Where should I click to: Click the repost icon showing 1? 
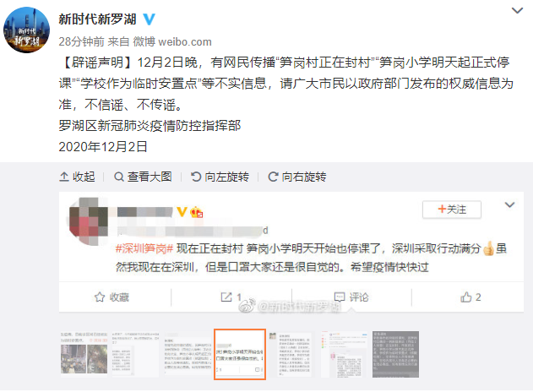(226, 297)
